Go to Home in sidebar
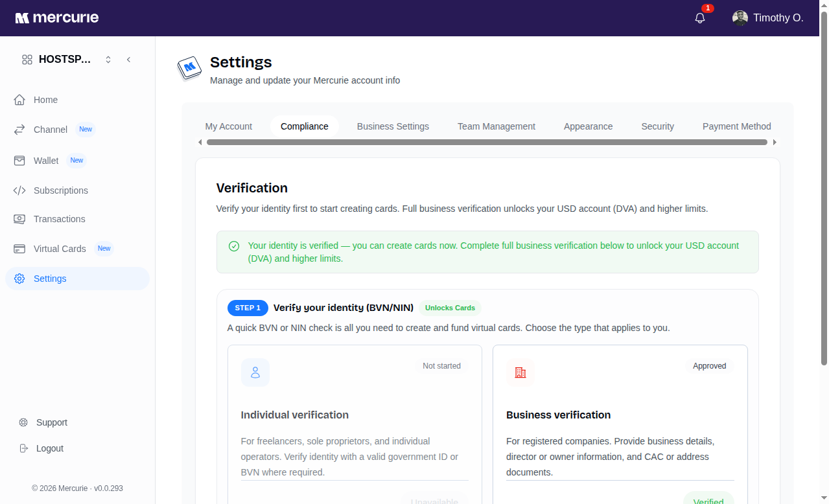Screen dimensions: 829x504 (x=45, y=100)
